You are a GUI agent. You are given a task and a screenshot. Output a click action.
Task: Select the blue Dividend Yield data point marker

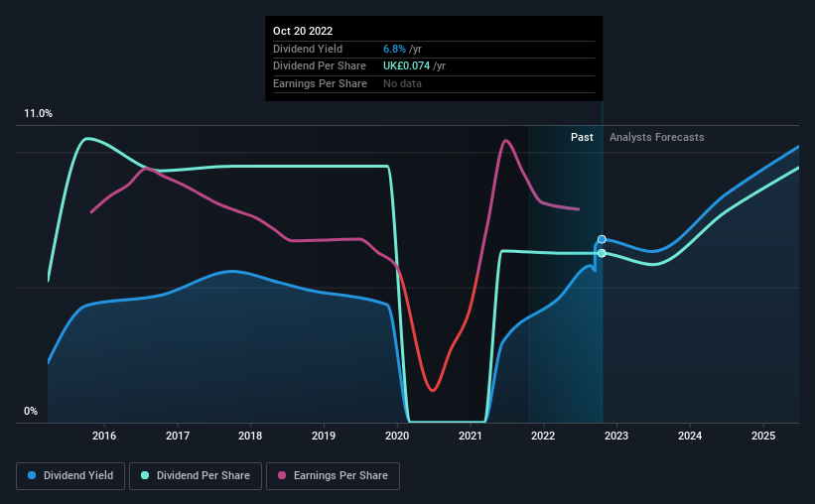(602, 239)
